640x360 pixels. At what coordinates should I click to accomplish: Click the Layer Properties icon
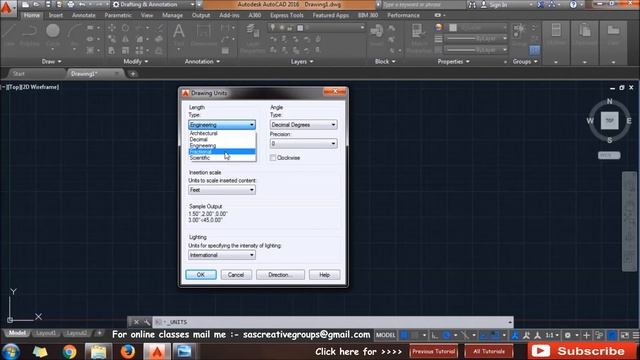coord(252,32)
